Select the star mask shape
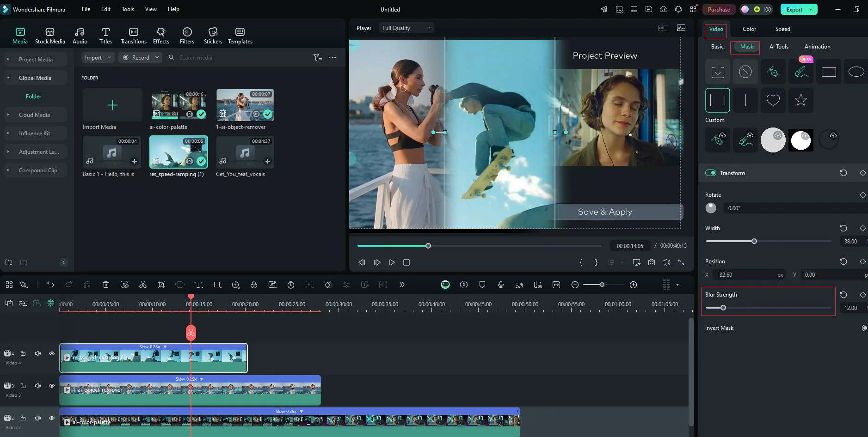The image size is (868, 437). pyautogui.click(x=800, y=100)
